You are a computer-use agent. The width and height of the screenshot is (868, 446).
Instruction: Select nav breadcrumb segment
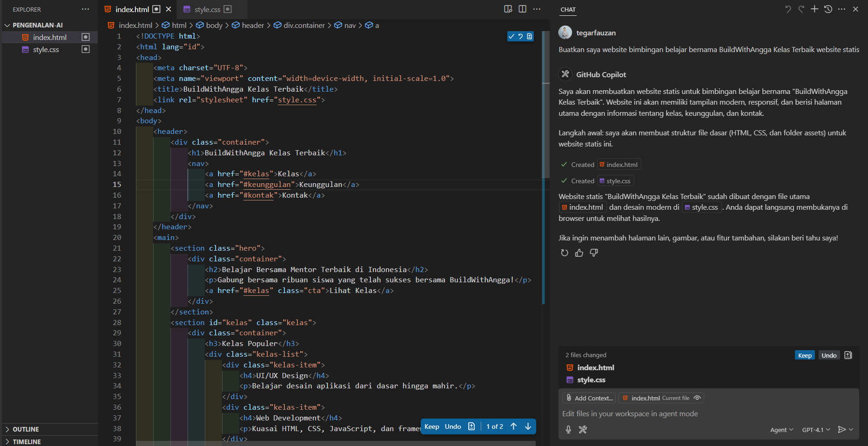[x=350, y=25]
